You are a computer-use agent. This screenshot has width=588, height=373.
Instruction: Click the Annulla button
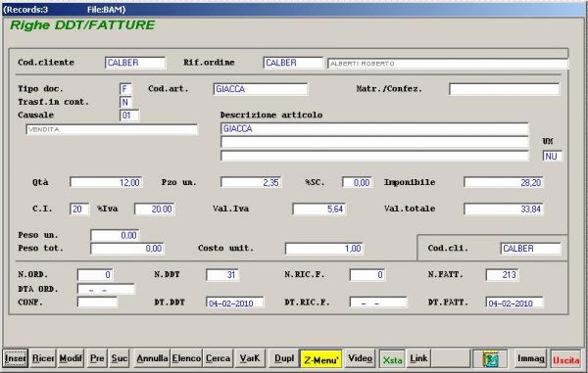pyautogui.click(x=152, y=358)
